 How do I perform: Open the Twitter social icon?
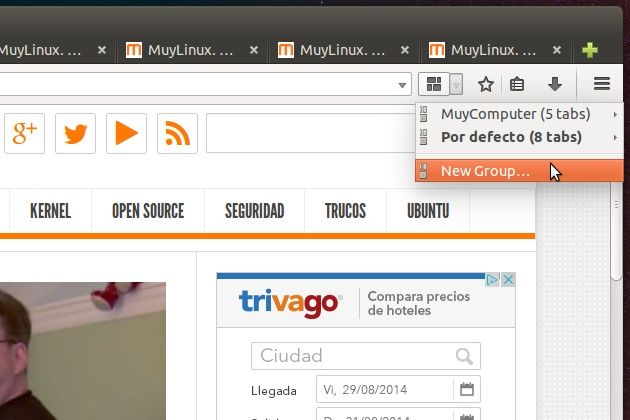[75, 133]
